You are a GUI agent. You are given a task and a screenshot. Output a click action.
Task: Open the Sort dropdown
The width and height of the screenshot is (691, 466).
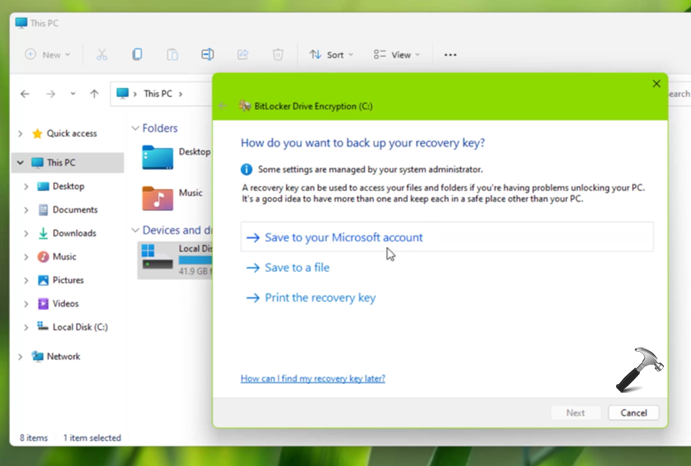(331, 55)
